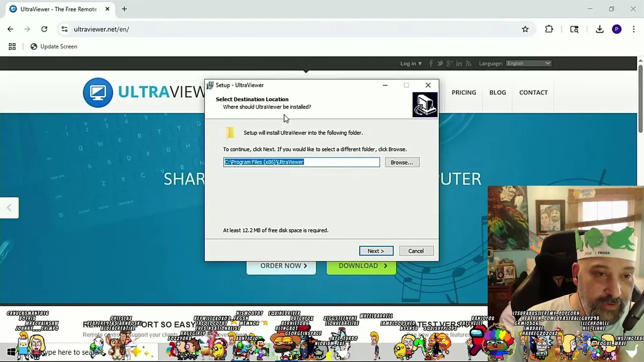Go back in the Chrome browser
This screenshot has height=362, width=644.
click(11, 29)
